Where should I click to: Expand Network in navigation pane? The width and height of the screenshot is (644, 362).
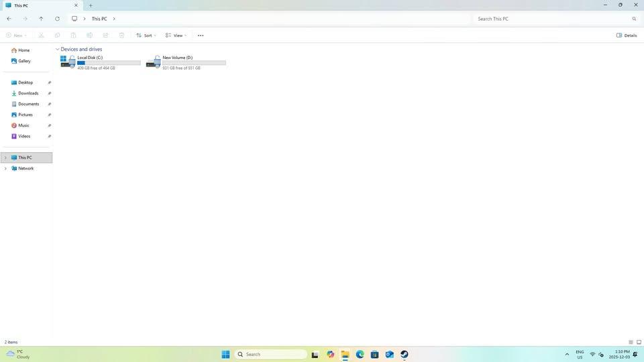pyautogui.click(x=5, y=168)
